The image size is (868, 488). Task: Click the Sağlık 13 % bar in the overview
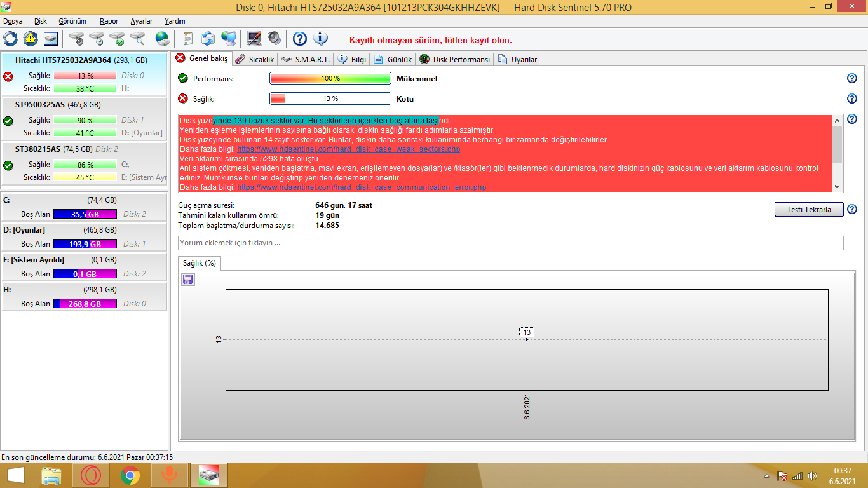coord(330,99)
